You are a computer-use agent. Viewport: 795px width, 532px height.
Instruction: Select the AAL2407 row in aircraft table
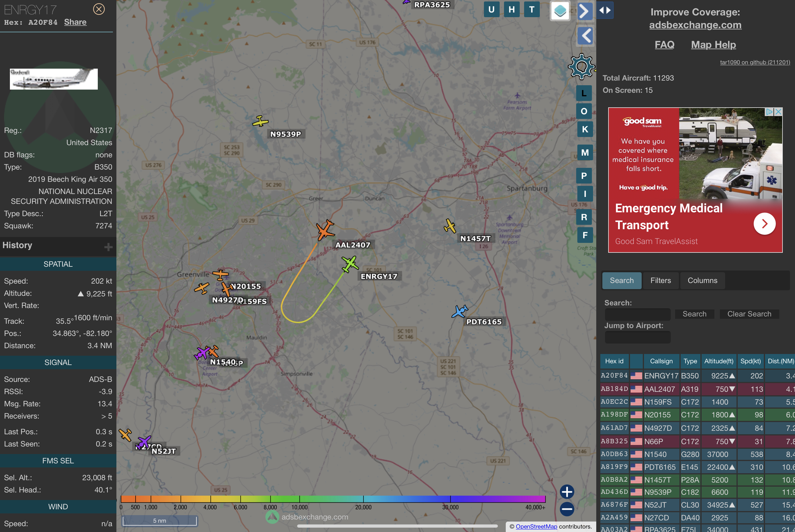click(x=698, y=389)
